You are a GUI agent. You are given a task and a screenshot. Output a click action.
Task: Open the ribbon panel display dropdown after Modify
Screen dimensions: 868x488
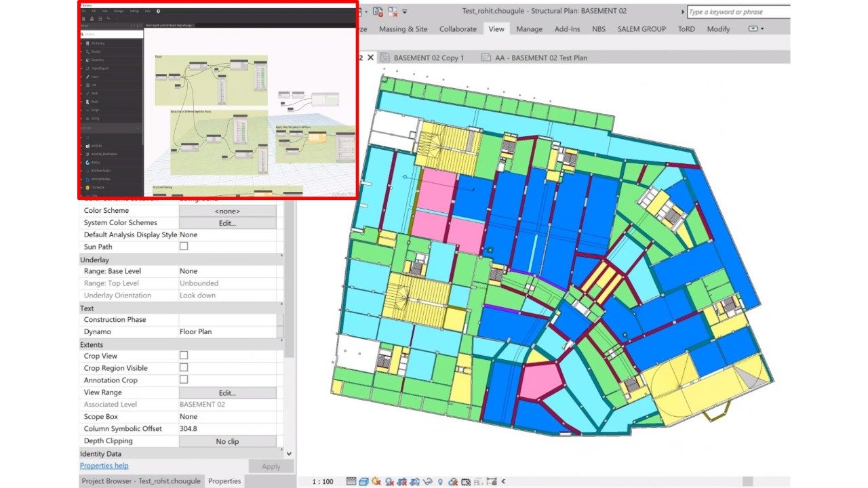[x=755, y=29]
